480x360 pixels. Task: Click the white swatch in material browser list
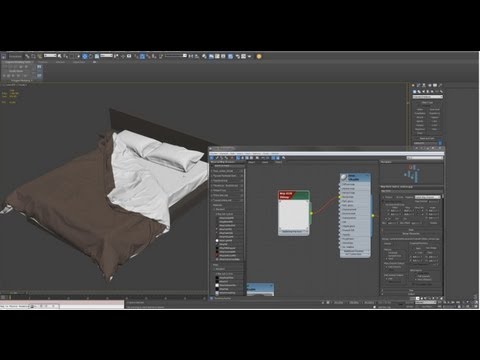(x=217, y=240)
